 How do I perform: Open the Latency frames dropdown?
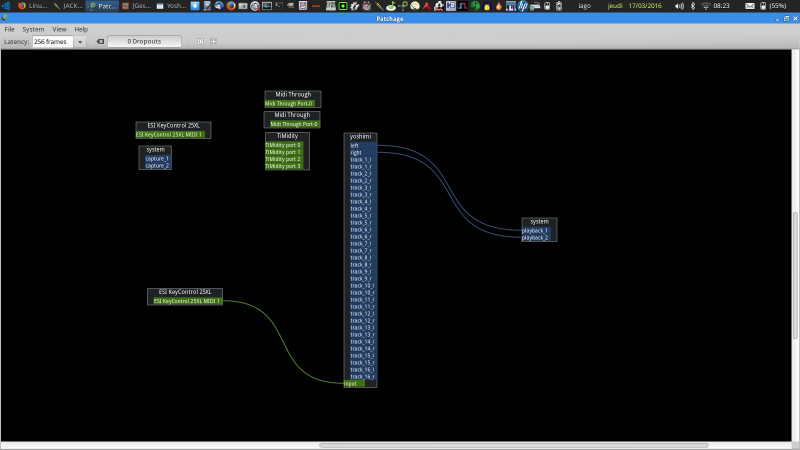[80, 42]
